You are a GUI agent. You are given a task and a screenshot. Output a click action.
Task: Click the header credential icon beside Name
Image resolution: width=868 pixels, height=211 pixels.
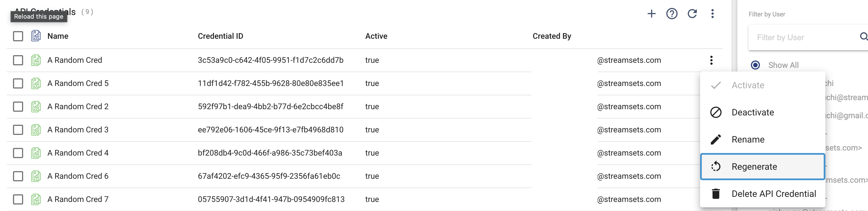coord(36,36)
